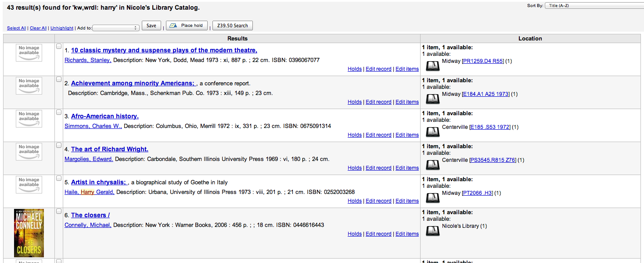Expand the Add to dropdown list

pyautogui.click(x=116, y=28)
